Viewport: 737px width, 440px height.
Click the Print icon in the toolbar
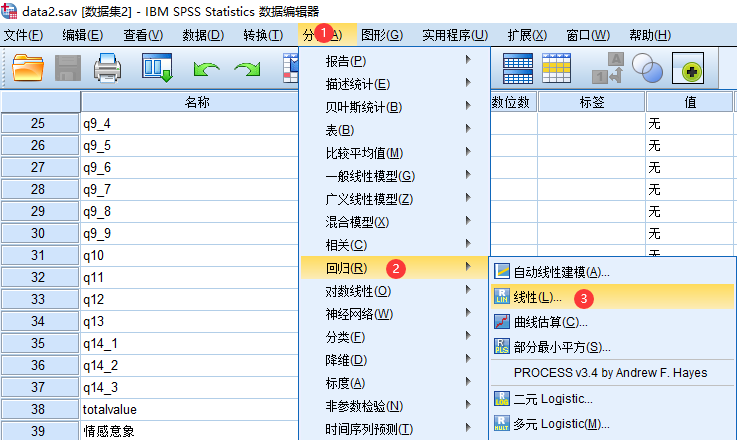click(x=107, y=68)
